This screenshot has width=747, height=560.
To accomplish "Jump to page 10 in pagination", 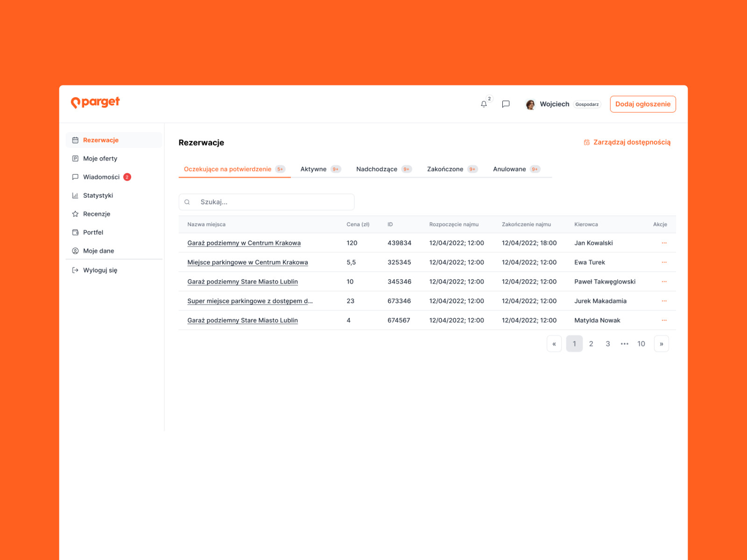I will [641, 344].
